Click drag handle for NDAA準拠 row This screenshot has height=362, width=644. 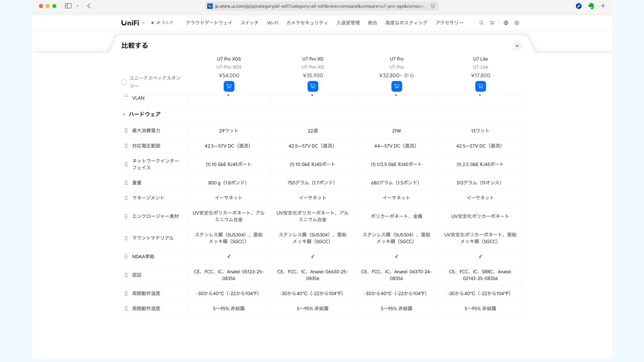[x=126, y=256]
